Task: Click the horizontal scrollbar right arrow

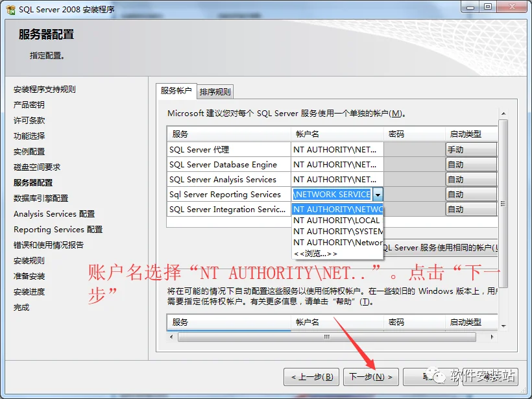Action: [492, 337]
